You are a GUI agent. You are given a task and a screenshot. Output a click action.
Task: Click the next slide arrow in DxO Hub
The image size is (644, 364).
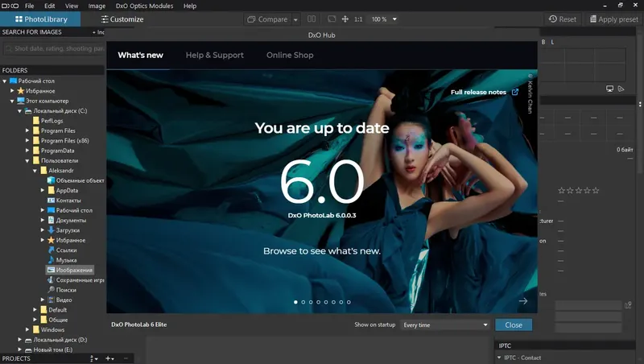[522, 300]
